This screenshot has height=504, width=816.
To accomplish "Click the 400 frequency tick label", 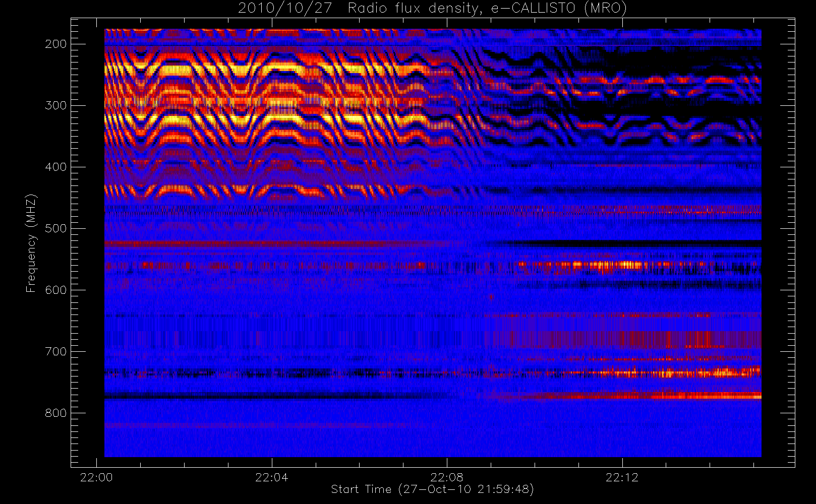I will 56,167.
